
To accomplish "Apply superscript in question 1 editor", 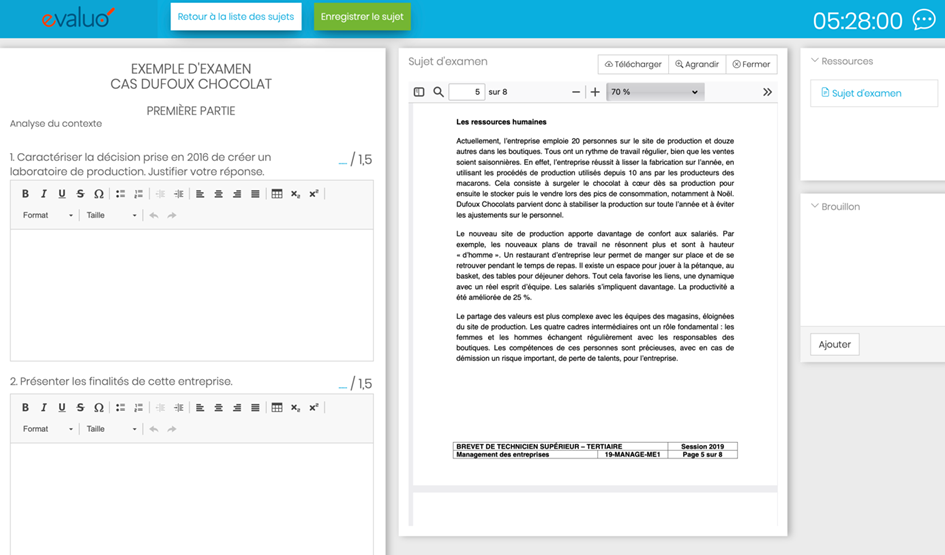I will 313,194.
